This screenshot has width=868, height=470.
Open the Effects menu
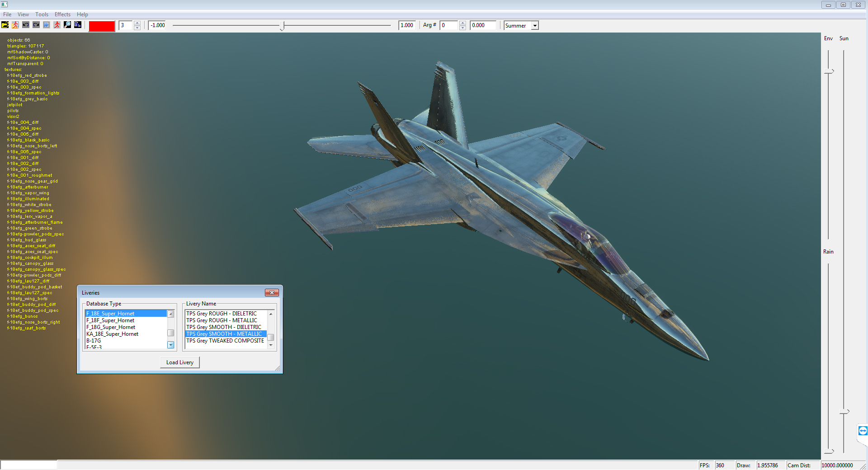pos(62,14)
